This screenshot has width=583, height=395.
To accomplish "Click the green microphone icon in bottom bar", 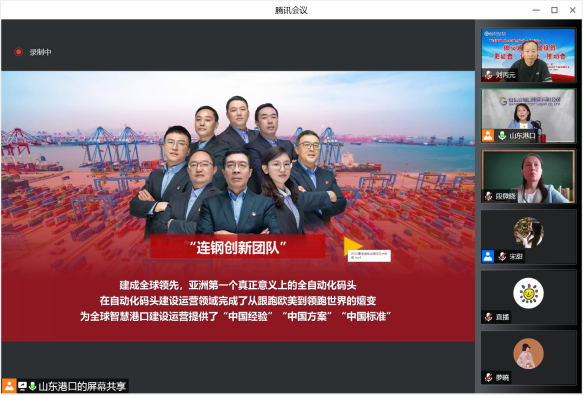I will pyautogui.click(x=32, y=386).
